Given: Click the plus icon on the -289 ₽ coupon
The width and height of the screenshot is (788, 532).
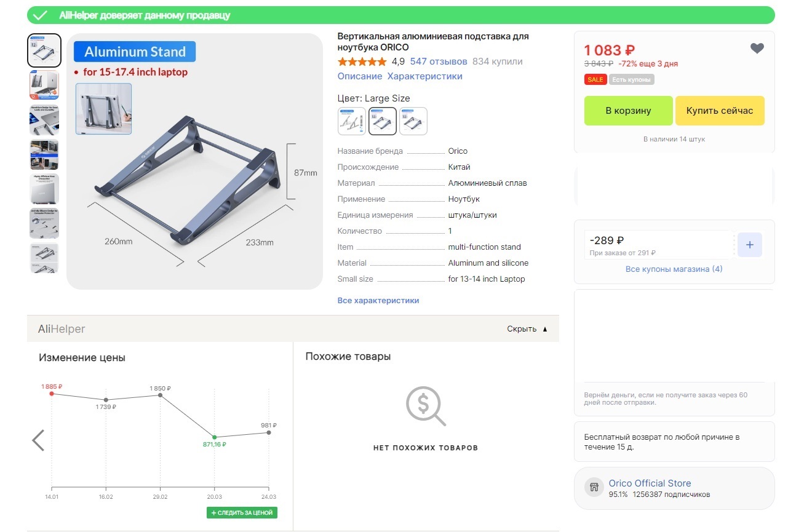Looking at the screenshot, I should tap(749, 245).
